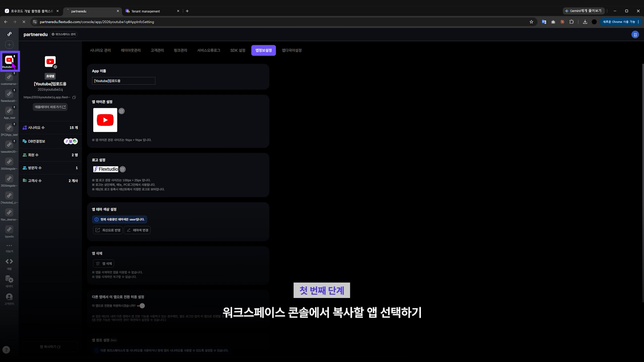Click the 앱 복사하기 button

pyautogui.click(x=50, y=347)
